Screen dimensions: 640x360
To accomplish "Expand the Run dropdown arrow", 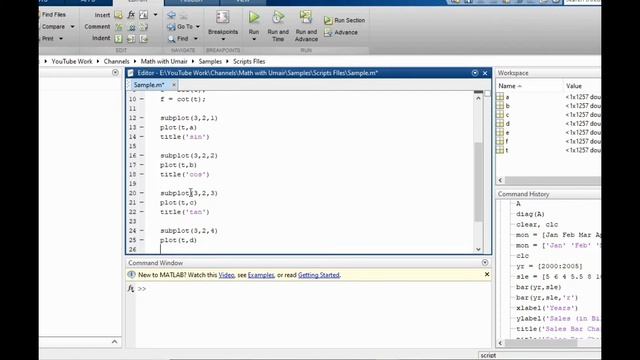I will (x=254, y=40).
